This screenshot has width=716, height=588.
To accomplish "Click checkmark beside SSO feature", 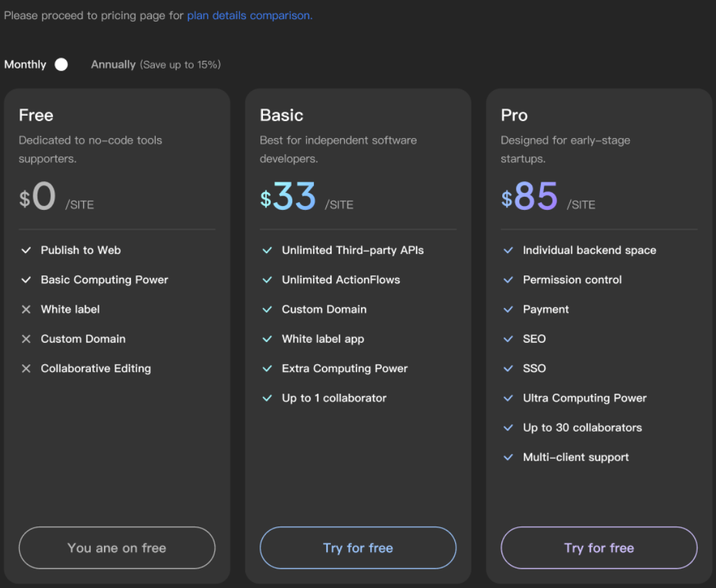I will (508, 368).
